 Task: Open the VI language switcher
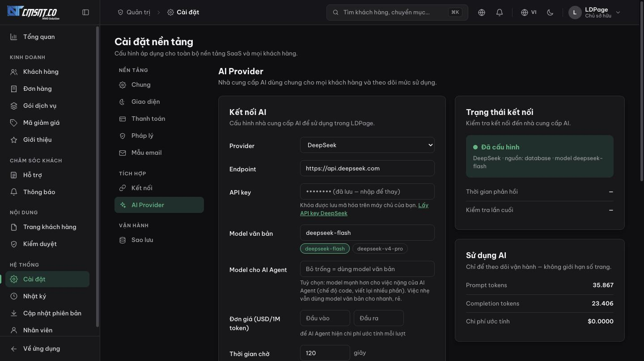point(529,13)
